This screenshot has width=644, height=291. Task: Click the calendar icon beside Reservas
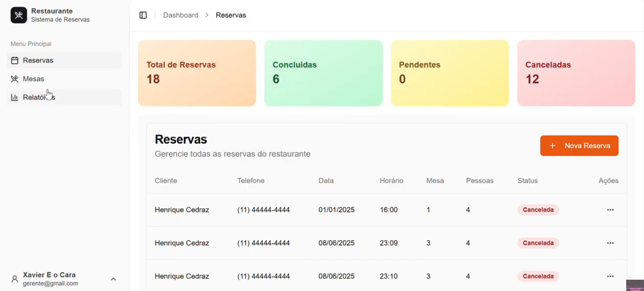pos(14,61)
